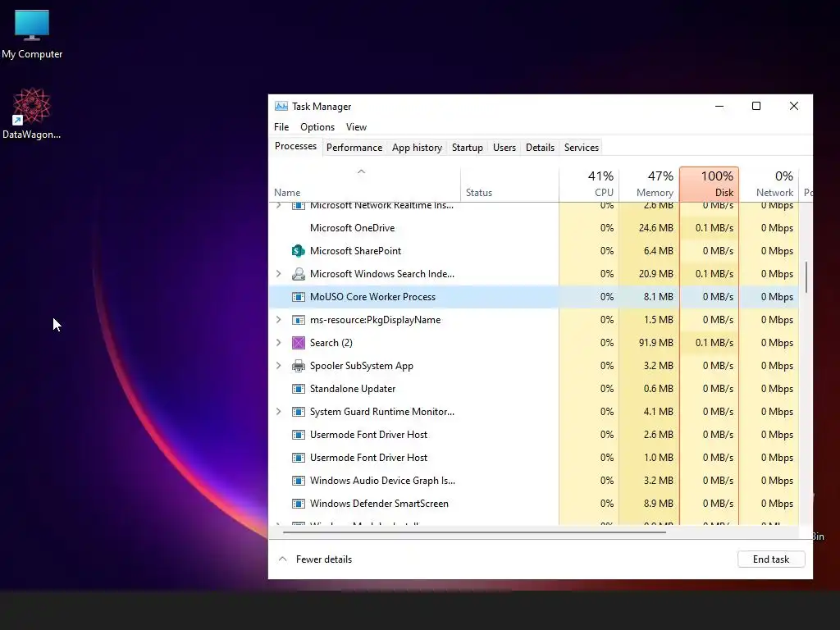The width and height of the screenshot is (840, 630).
Task: Click the Microsoft Network Realtime Inspection icon
Action: [298, 206]
